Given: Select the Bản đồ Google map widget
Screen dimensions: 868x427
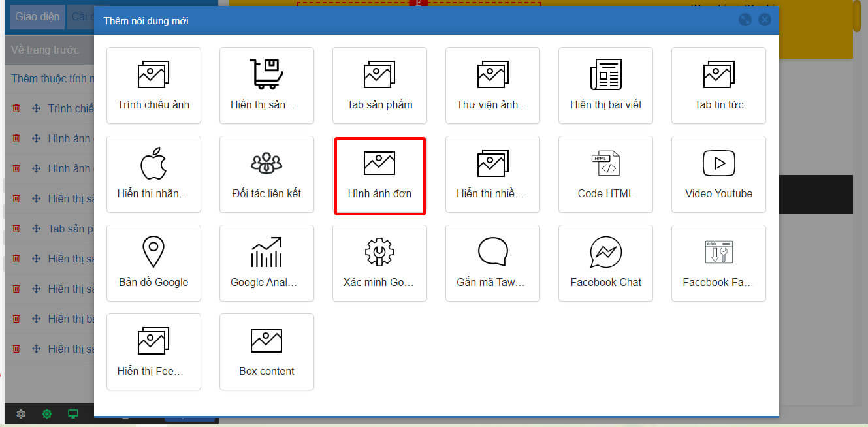Looking at the screenshot, I should 153,263.
